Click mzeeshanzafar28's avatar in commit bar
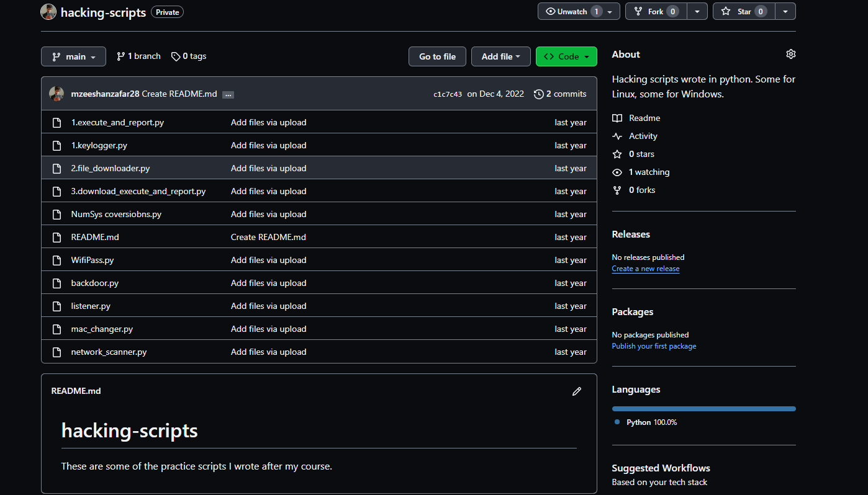 click(x=57, y=94)
